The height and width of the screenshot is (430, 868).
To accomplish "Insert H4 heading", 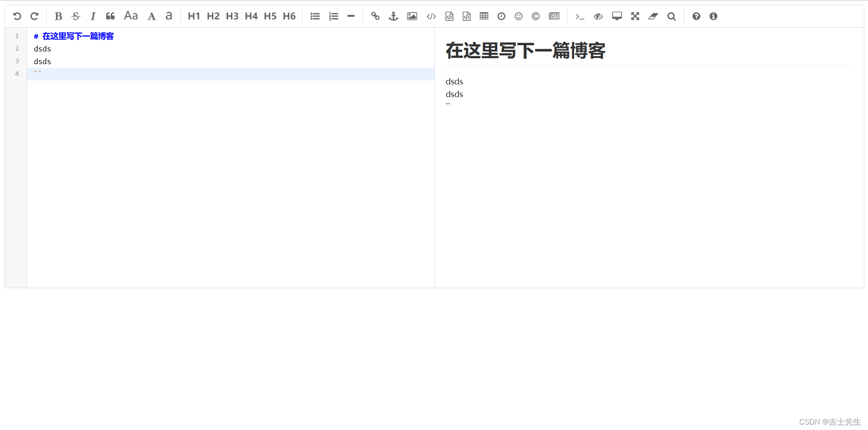I will [251, 16].
